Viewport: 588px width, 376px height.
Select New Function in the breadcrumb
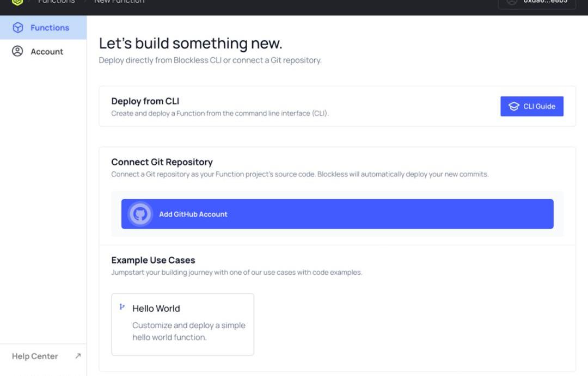pos(119,2)
